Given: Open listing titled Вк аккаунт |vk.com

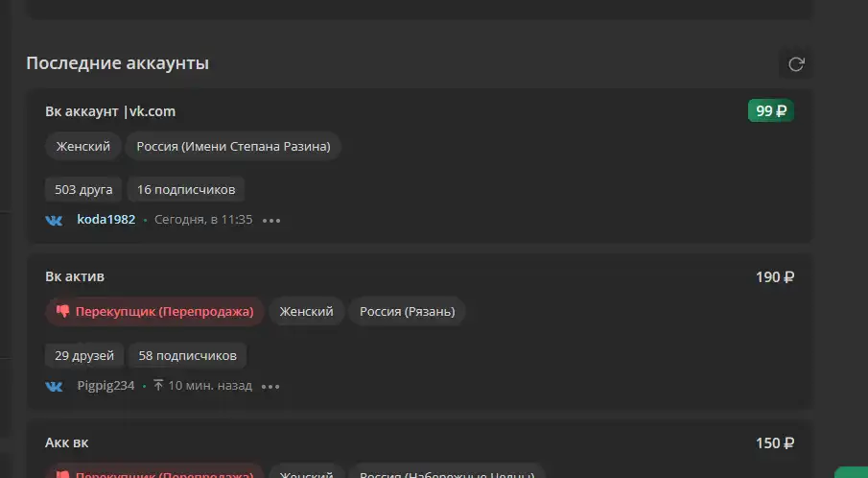Looking at the screenshot, I should [x=110, y=111].
